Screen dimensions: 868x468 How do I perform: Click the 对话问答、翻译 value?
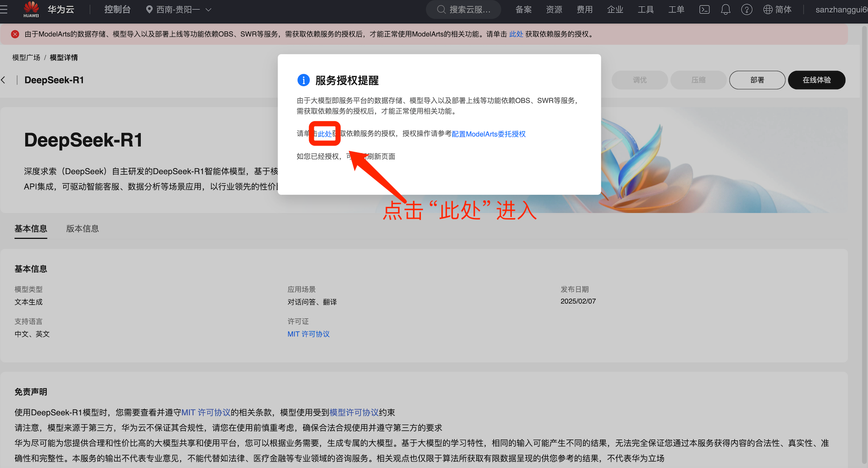coord(312,302)
